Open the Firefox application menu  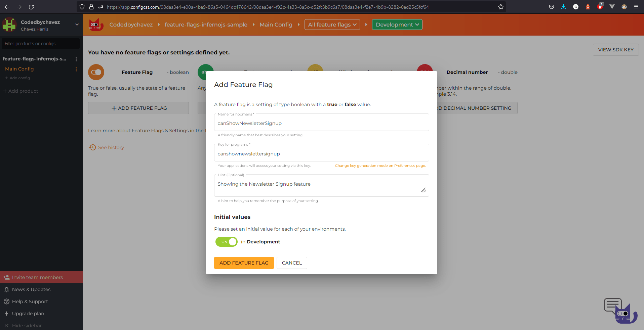[x=636, y=7]
